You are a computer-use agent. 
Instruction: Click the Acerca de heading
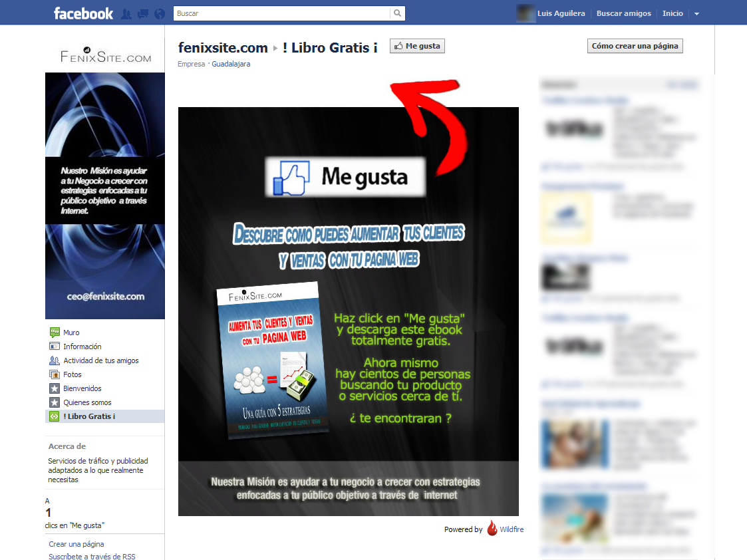67,446
